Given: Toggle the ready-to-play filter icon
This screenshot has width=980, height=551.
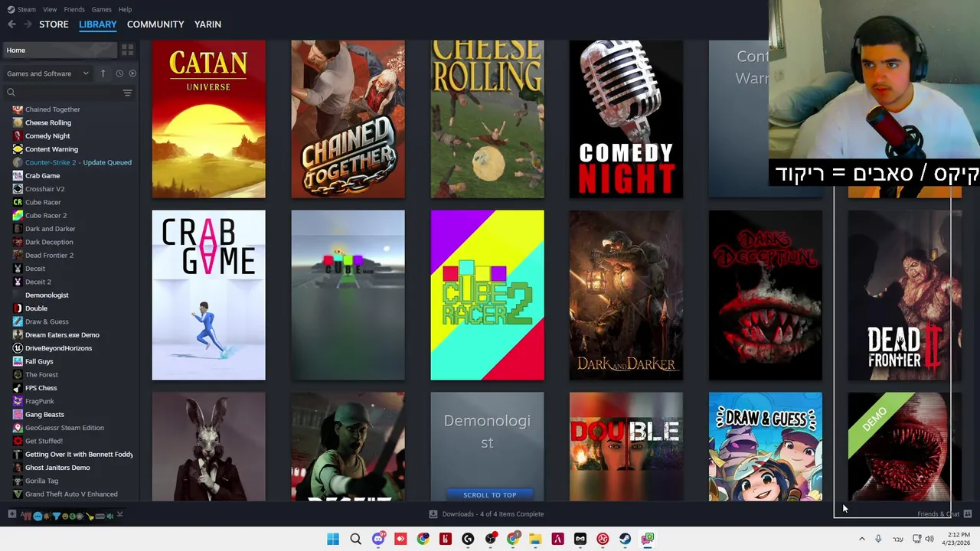Looking at the screenshot, I should click(132, 73).
